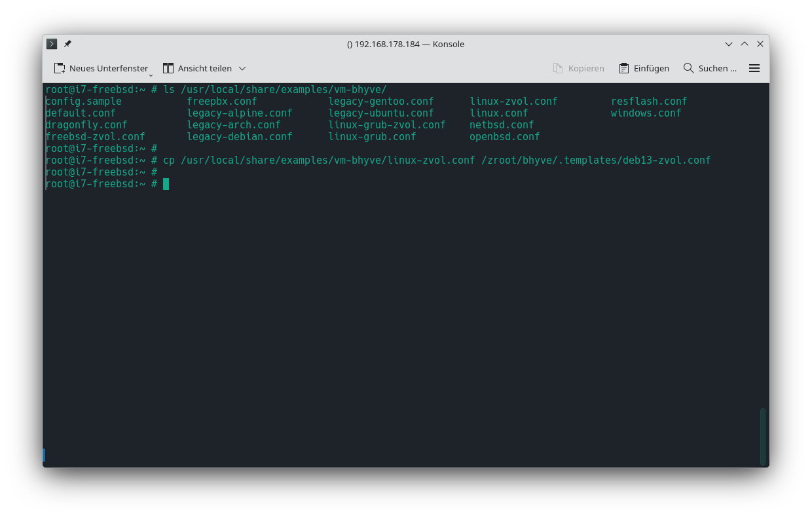Close the Konsole window
The height and width of the screenshot is (518, 812).
(x=760, y=44)
